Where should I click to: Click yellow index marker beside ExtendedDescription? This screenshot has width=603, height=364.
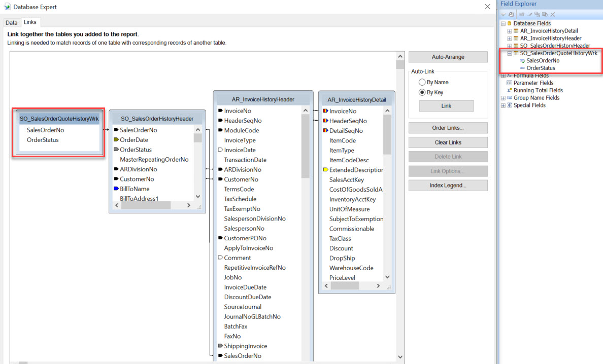click(325, 170)
